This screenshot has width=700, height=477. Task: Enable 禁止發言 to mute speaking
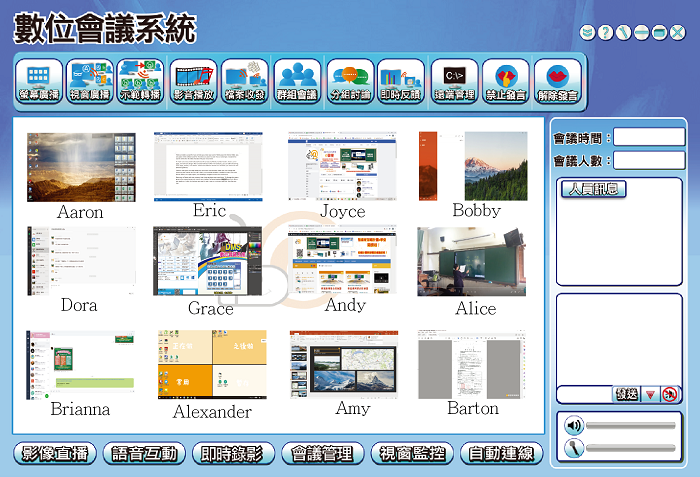point(506,81)
